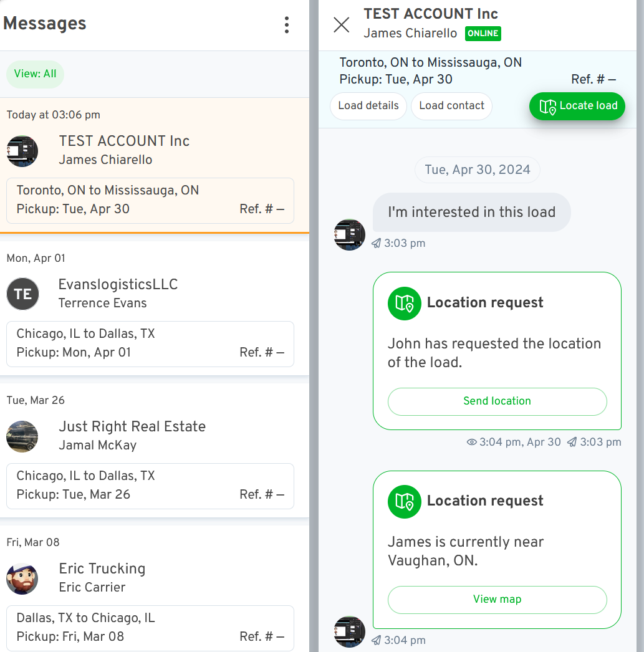Image resolution: width=644 pixels, height=652 pixels.
Task: Click Send location in the location request
Action: 497,401
